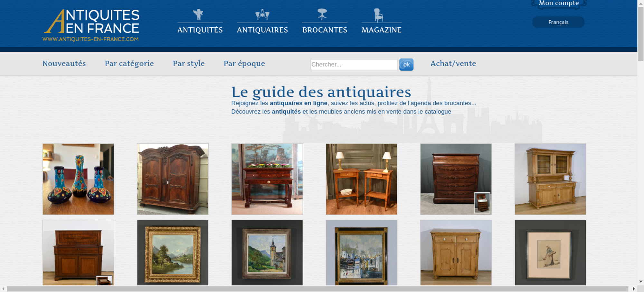Click the scrollbar down arrow

[x=641, y=282]
